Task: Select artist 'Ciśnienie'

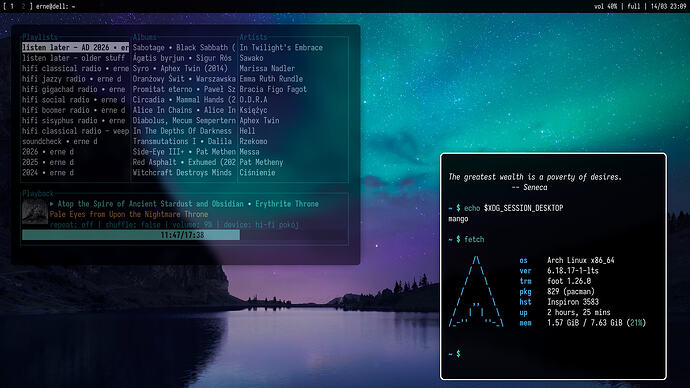Action: pos(257,173)
